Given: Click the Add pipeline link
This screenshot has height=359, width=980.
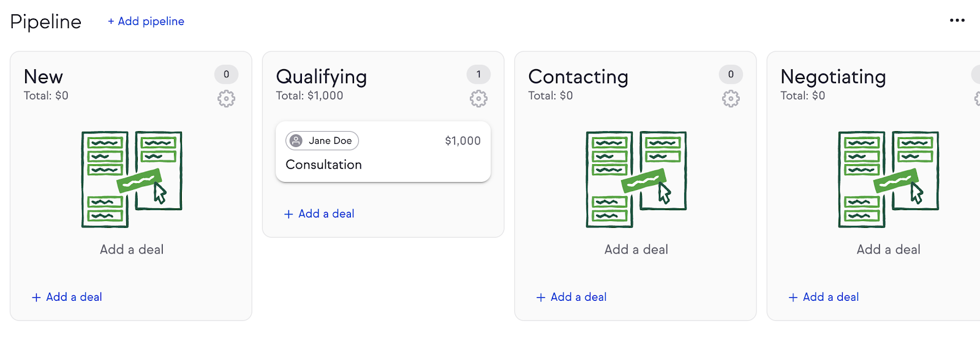Looking at the screenshot, I should coord(146,21).
